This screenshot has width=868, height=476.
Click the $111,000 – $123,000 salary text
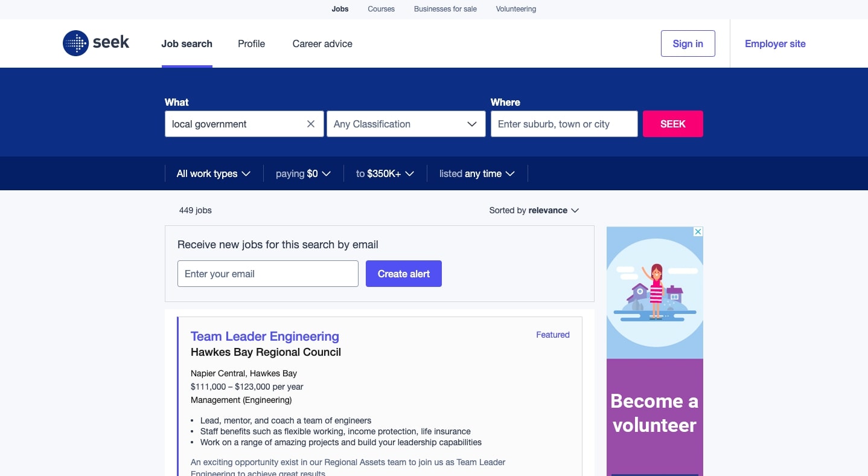(247, 387)
